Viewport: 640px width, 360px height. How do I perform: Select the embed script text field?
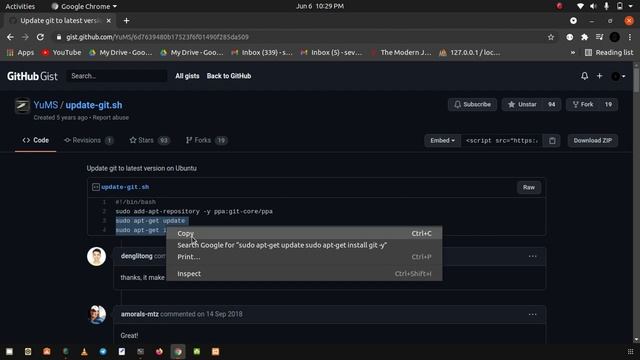tap(502, 140)
